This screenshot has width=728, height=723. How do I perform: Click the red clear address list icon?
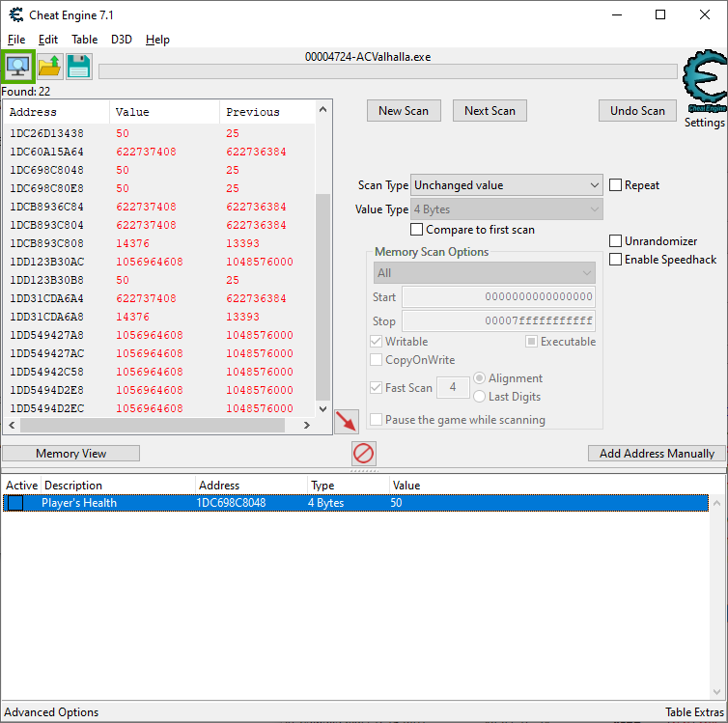click(364, 453)
